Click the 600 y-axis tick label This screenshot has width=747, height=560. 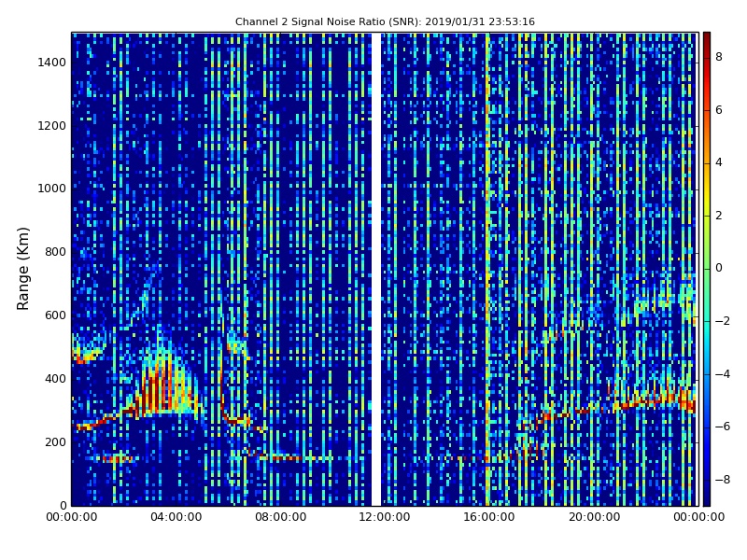(x=55, y=315)
